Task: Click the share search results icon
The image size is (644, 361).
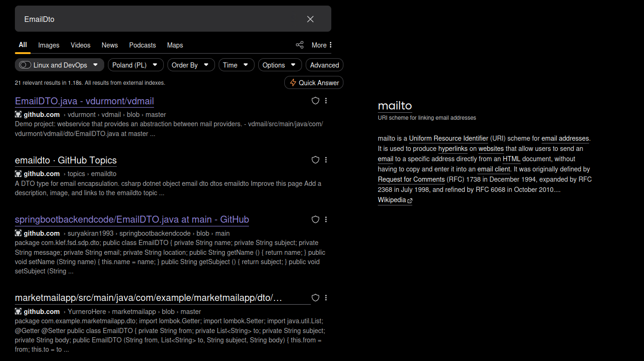Action: [x=299, y=44]
